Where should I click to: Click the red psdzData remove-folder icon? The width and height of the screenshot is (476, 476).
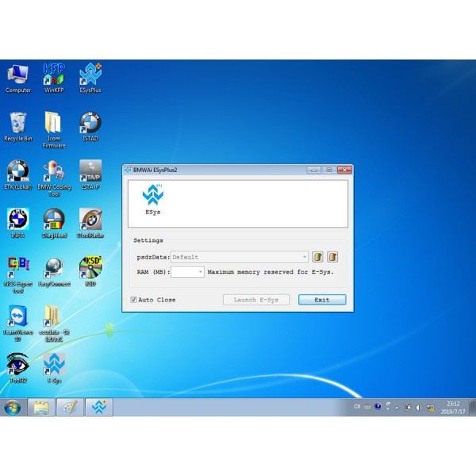point(332,257)
